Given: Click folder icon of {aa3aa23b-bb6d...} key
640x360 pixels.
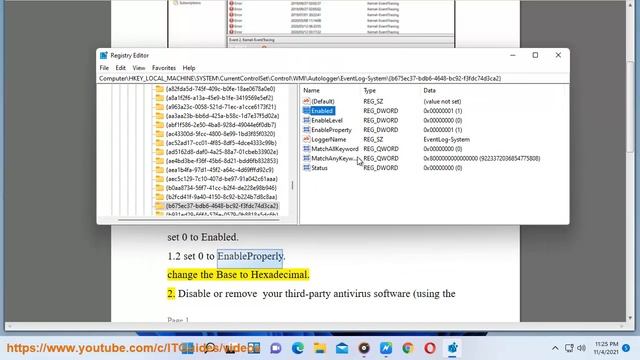Looking at the screenshot, I should 160,116.
